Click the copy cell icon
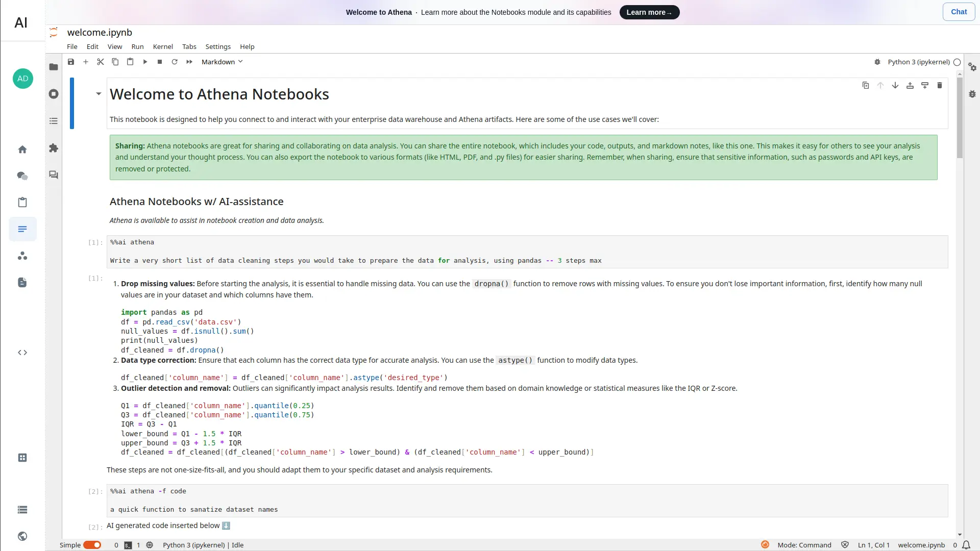The image size is (980, 551). coord(115,62)
